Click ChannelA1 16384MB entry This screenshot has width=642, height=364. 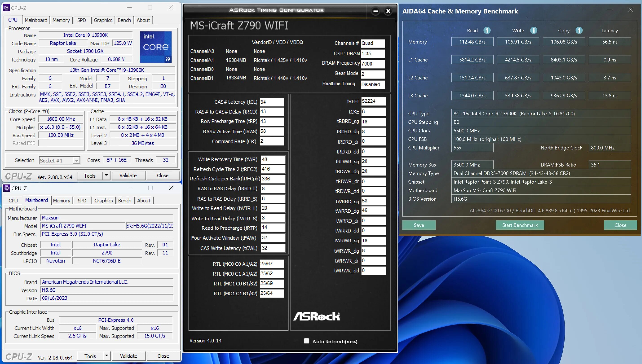pos(236,60)
